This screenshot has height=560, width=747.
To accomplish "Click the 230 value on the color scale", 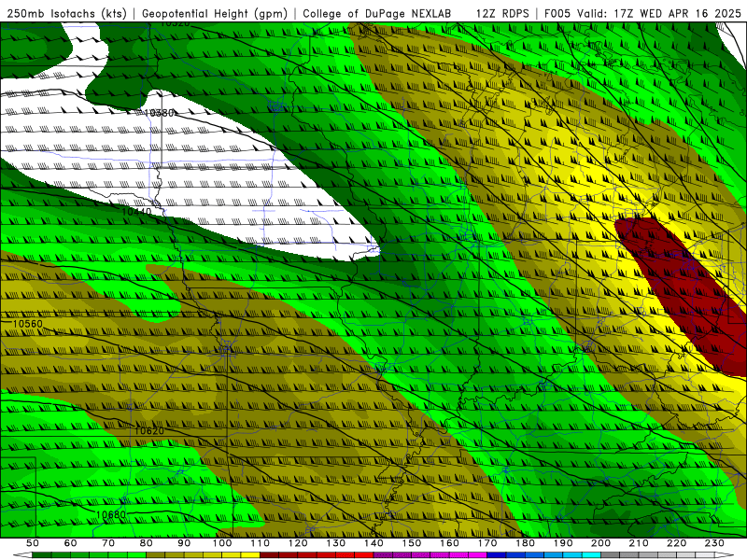I will (x=714, y=543).
